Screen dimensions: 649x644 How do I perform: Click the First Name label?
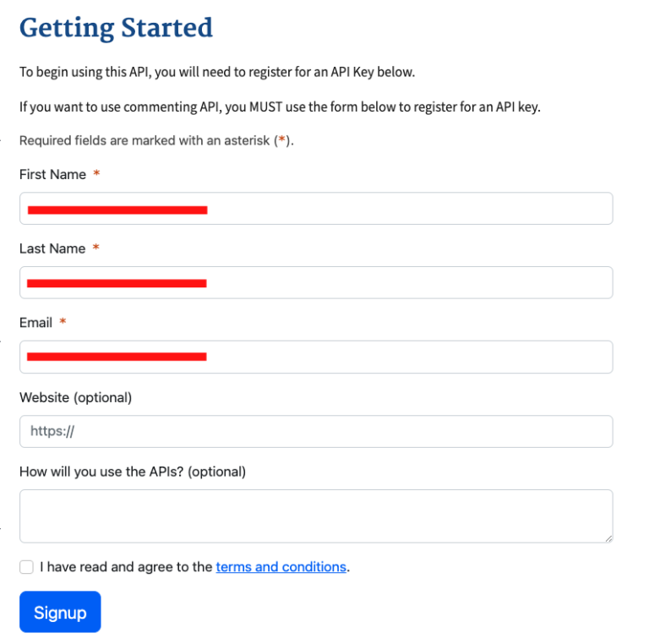[x=52, y=174]
